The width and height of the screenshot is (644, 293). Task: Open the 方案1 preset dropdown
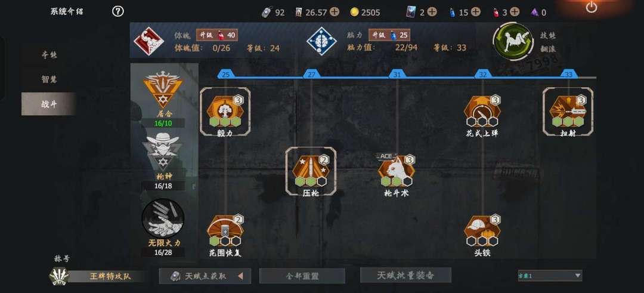click(550, 275)
